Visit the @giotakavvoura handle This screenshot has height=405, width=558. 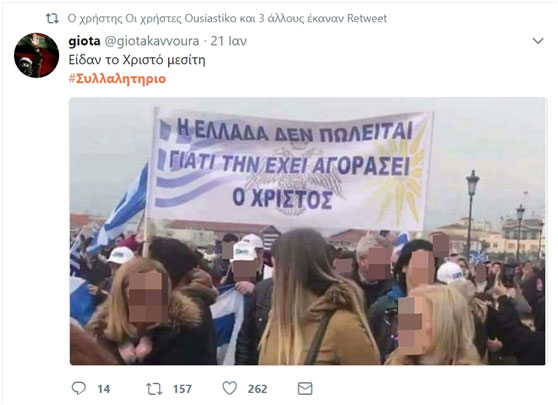coord(152,41)
